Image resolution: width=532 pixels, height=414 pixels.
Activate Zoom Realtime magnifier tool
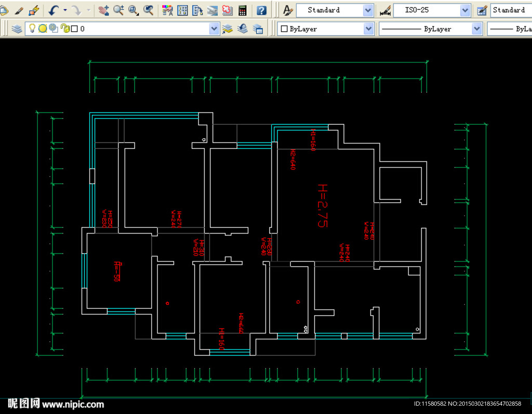[118, 10]
